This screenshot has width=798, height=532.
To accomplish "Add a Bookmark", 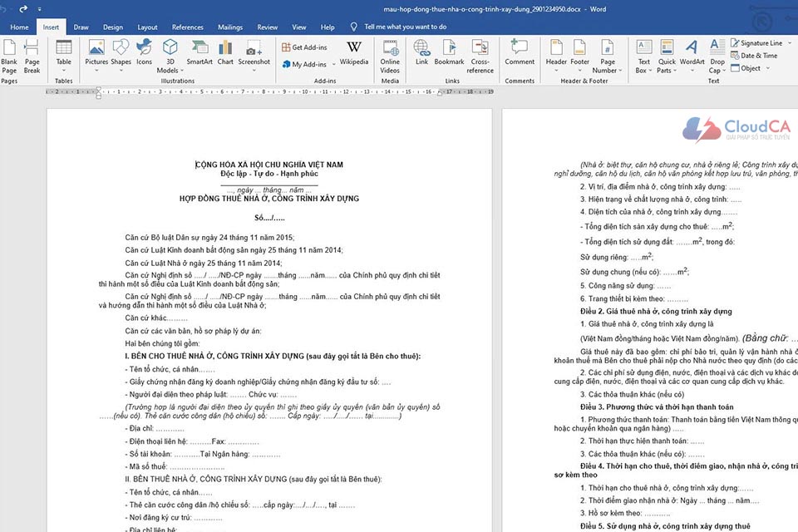I will 449,52.
